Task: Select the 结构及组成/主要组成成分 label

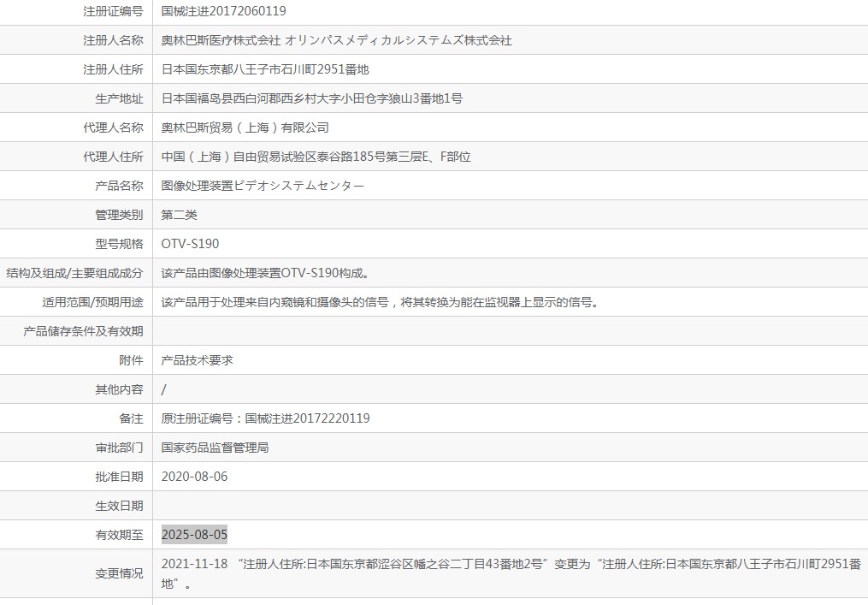Action: click(74, 273)
